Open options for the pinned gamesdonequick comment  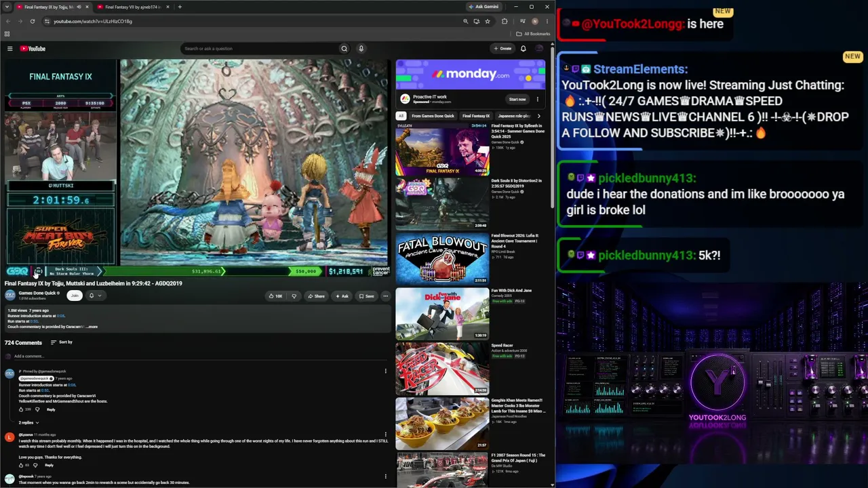[385, 371]
